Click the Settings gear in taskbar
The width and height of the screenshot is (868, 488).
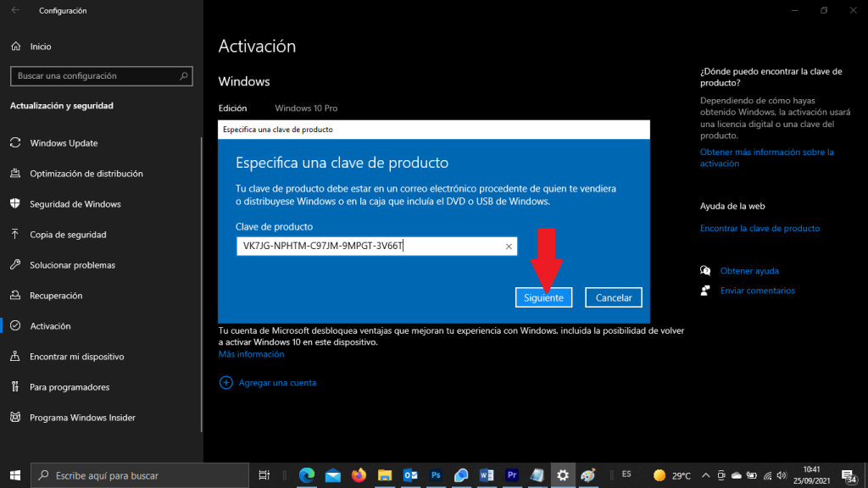pyautogui.click(x=563, y=475)
